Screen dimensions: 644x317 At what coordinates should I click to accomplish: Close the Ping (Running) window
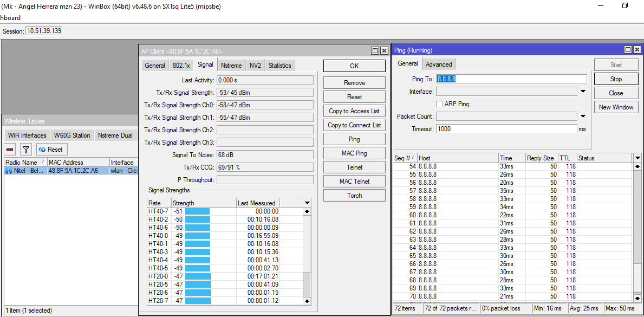pyautogui.click(x=637, y=50)
